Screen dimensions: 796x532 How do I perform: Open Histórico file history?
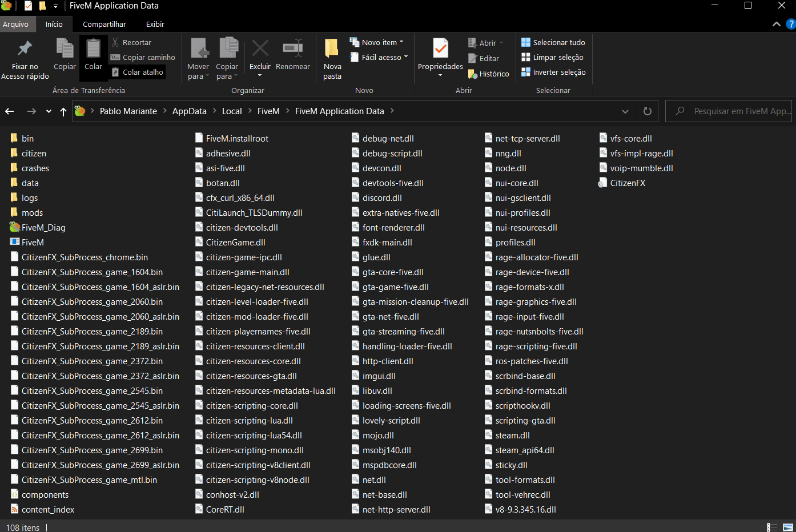[489, 74]
